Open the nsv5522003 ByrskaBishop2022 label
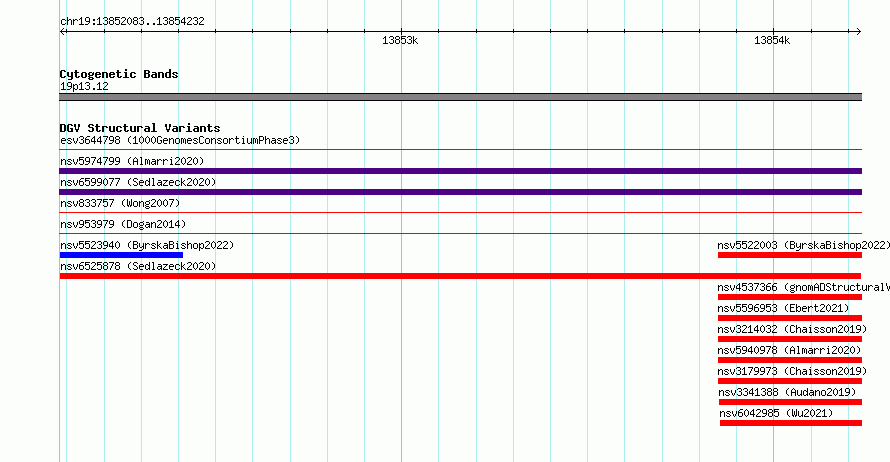The height and width of the screenshot is (462, 890). (x=803, y=245)
